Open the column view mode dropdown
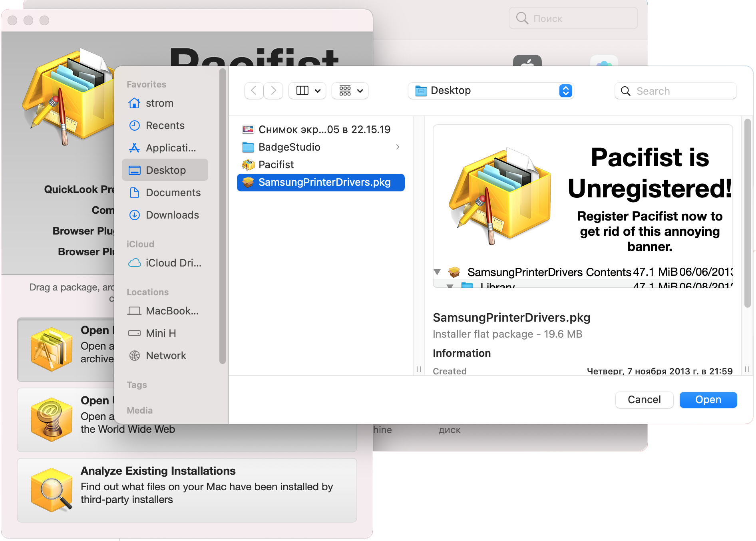The width and height of the screenshot is (756, 541). click(x=307, y=91)
